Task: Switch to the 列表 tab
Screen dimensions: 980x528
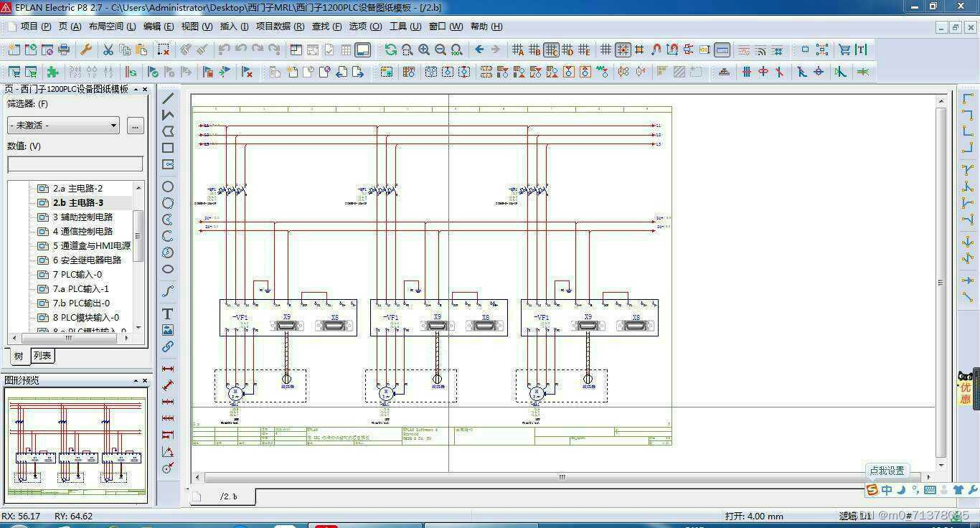Action: click(42, 355)
